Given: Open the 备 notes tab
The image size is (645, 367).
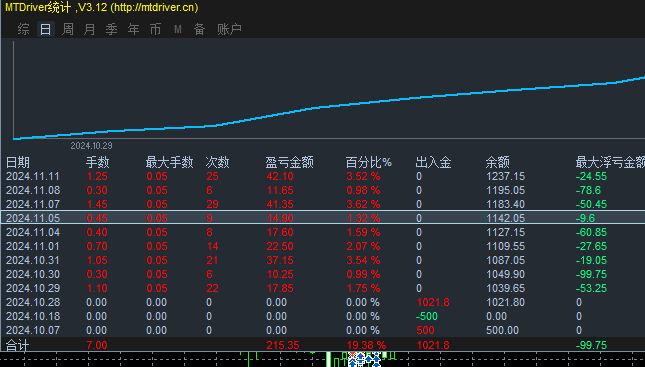Looking at the screenshot, I should (x=200, y=29).
